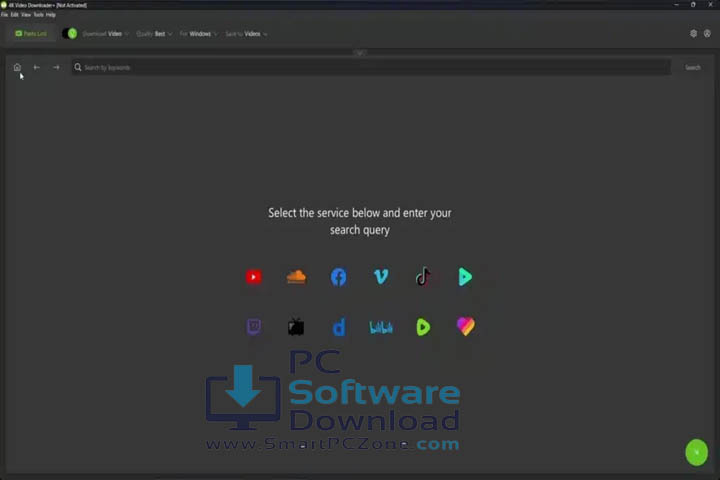Screen dimensions: 720x480
Task: Focus the Search by keywords field
Action: click(371, 68)
